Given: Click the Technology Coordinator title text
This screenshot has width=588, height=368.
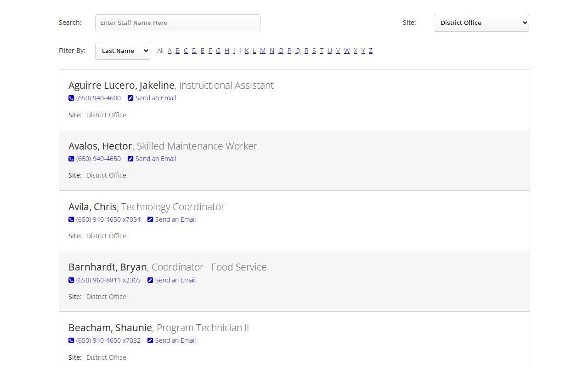Looking at the screenshot, I should [x=173, y=207].
